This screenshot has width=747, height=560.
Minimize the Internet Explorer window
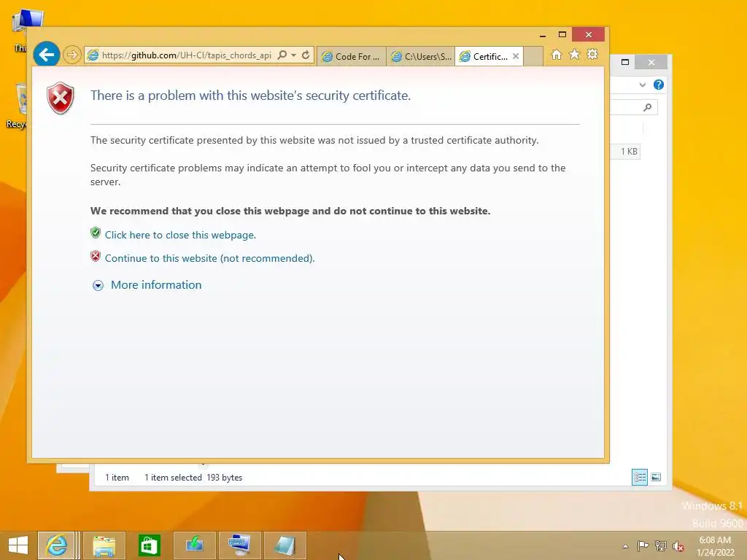[543, 35]
